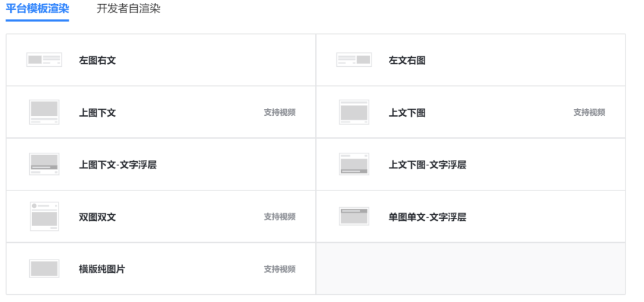This screenshot has width=644, height=302.
Task: Click 支持视频 tag on 横版纯图片 row
Action: coord(280,269)
